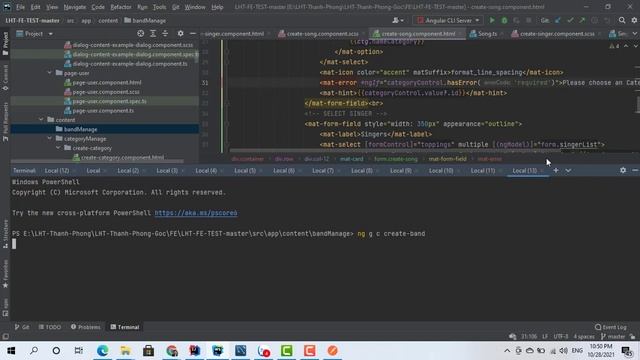Click the form.create-song breadcrumb
This screenshot has height=360, width=640.
coord(396,159)
